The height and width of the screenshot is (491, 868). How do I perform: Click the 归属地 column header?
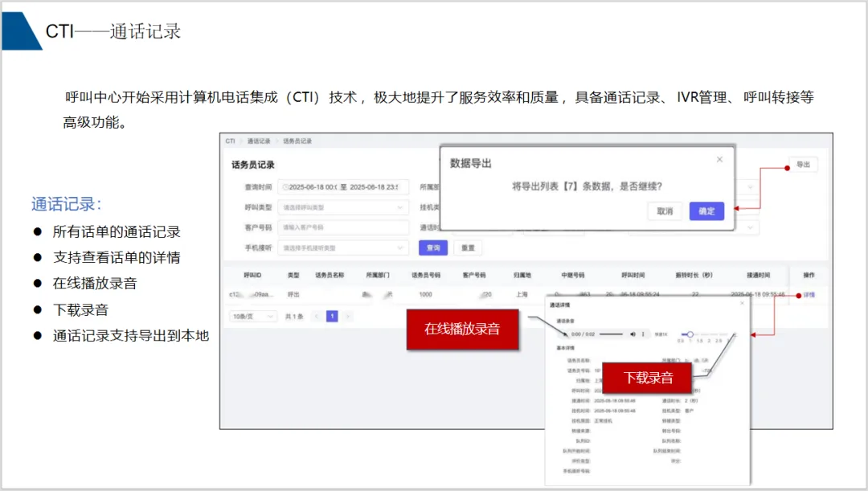[x=522, y=275]
